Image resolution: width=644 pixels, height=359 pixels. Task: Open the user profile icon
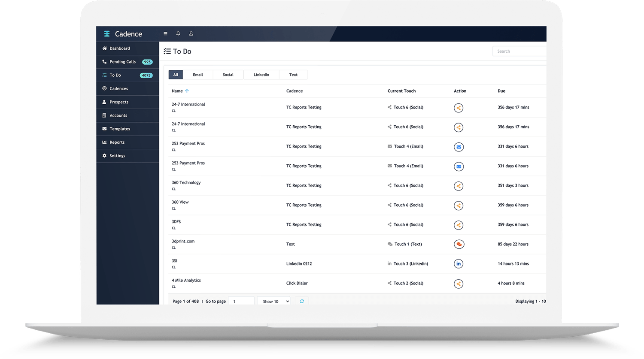tap(191, 33)
